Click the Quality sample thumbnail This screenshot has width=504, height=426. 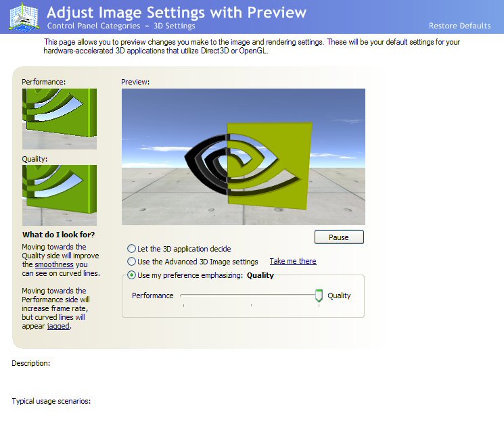pyautogui.click(x=60, y=195)
